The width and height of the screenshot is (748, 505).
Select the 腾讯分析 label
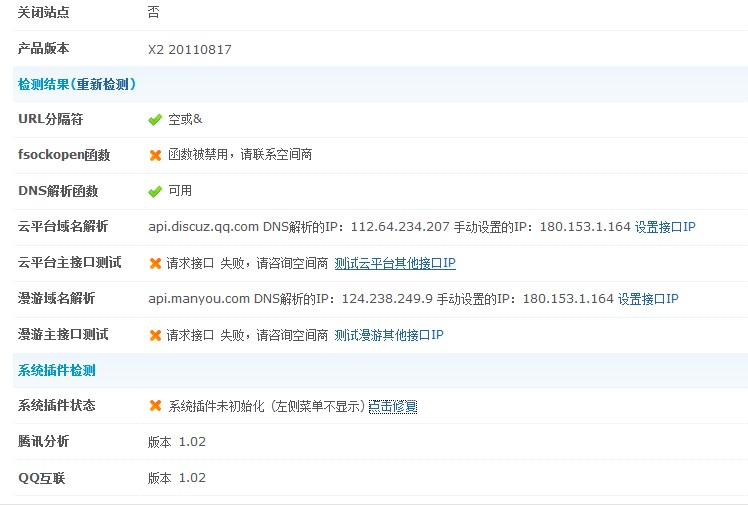[x=43, y=442]
